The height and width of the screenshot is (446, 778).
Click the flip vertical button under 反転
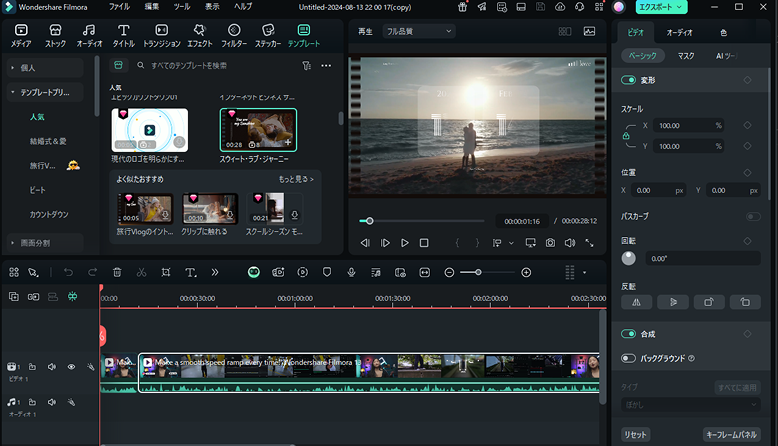click(673, 302)
